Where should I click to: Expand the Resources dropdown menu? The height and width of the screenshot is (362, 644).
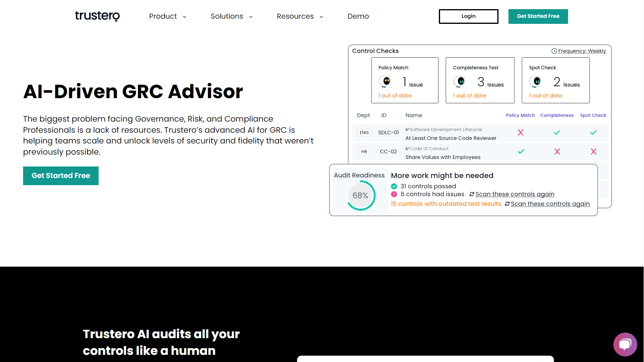click(x=300, y=16)
